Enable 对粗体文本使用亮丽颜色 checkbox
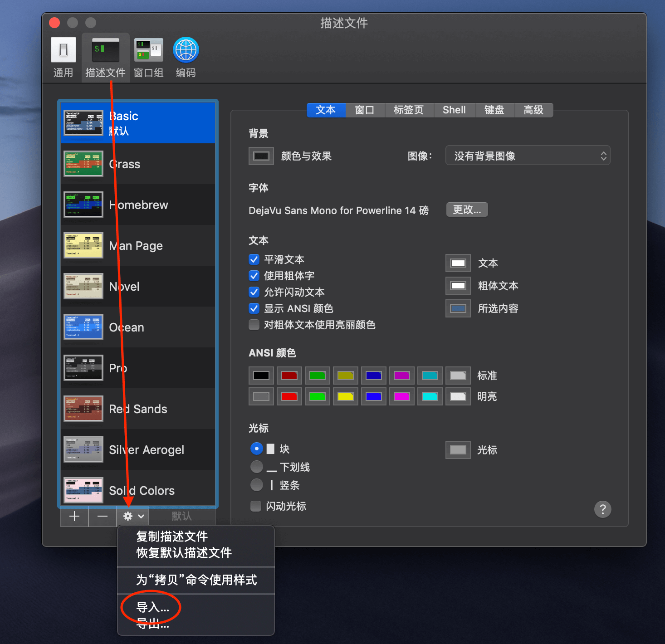The height and width of the screenshot is (644, 665). [254, 325]
